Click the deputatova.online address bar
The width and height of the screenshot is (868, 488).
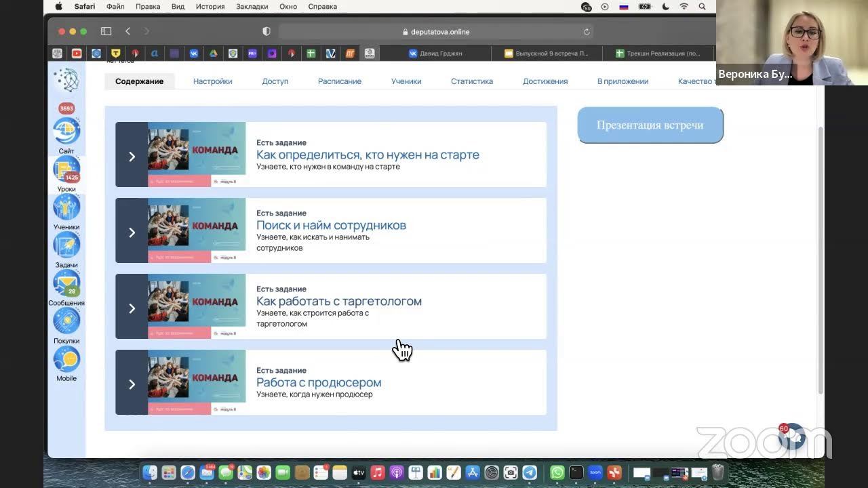(435, 31)
